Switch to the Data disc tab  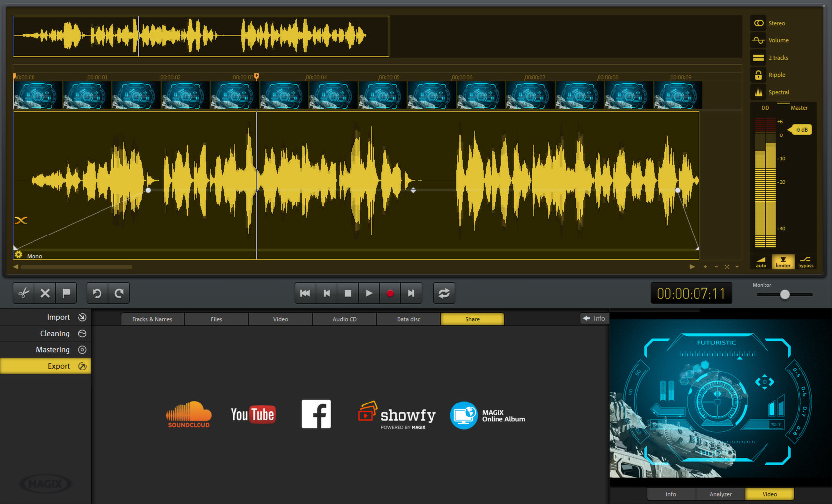tap(409, 319)
